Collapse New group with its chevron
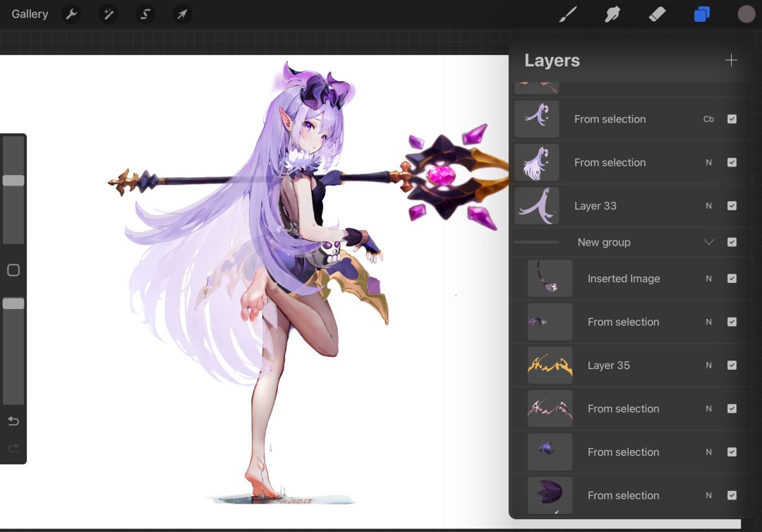The image size is (762, 532). click(x=708, y=242)
